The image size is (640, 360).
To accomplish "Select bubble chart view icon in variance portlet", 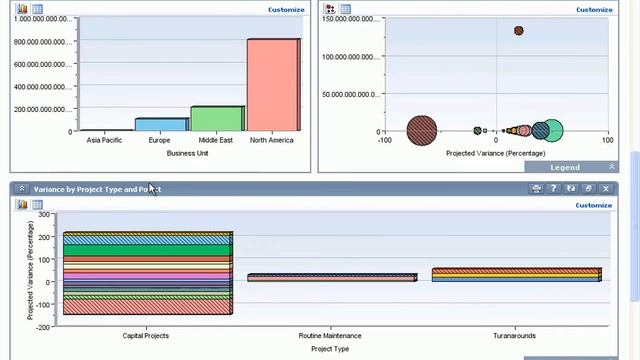I will click(x=330, y=9).
